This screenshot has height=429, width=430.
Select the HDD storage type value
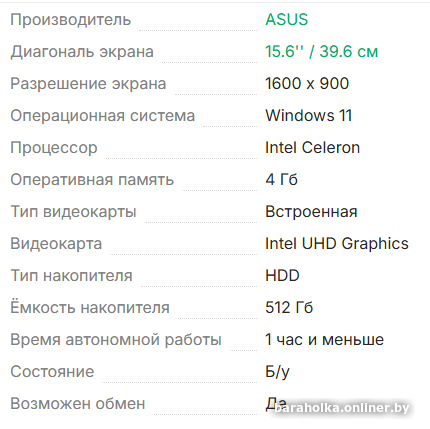pos(282,275)
